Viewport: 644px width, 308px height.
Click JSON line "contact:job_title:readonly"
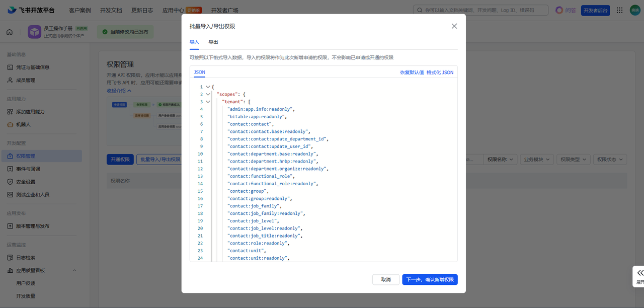(265, 236)
